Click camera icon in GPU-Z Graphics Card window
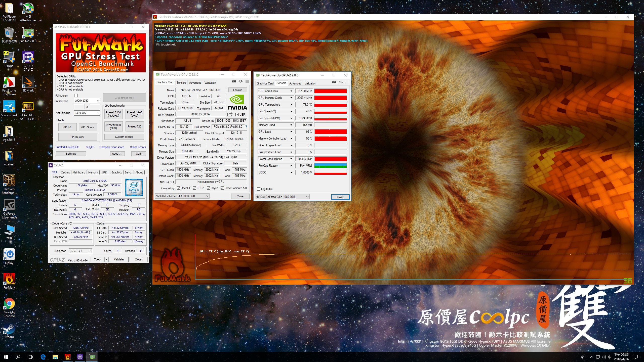This screenshot has width=644, height=362. (x=234, y=81)
